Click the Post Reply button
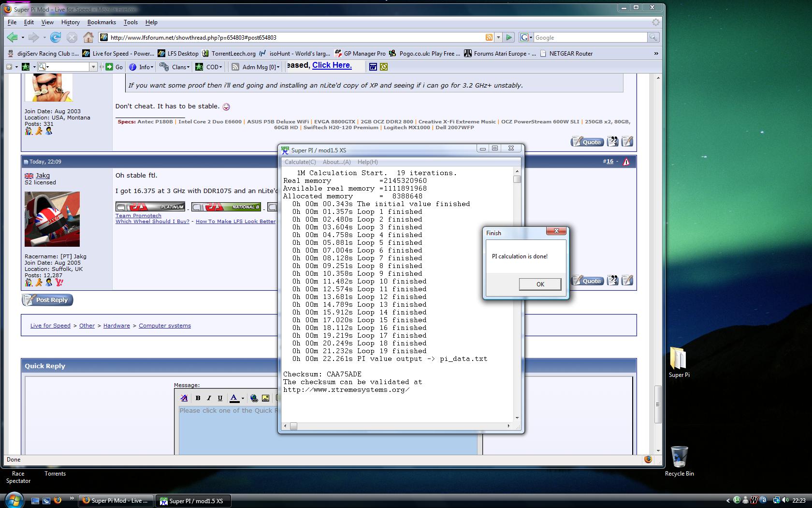Viewport: 812px width, 508px height. pos(47,300)
